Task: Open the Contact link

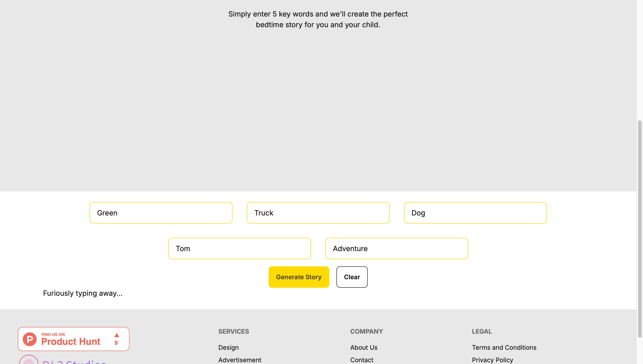Action: pos(361,360)
